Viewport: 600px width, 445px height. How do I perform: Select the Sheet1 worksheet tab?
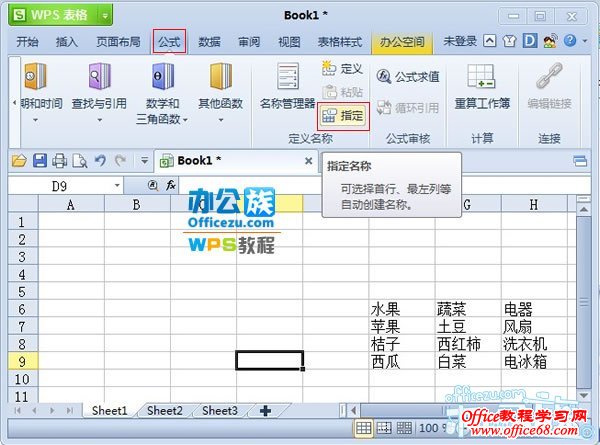[x=109, y=411]
